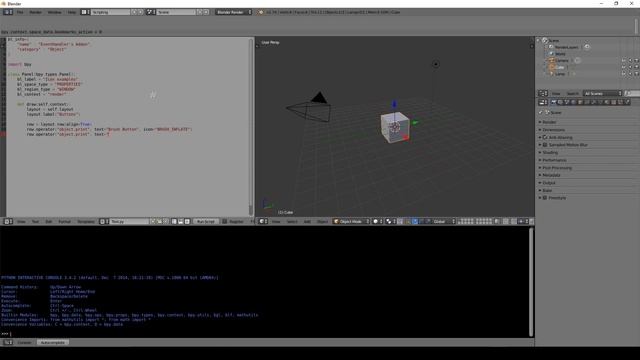The image size is (640, 360).
Task: Click the Autocomplete button in console
Action: point(53,342)
